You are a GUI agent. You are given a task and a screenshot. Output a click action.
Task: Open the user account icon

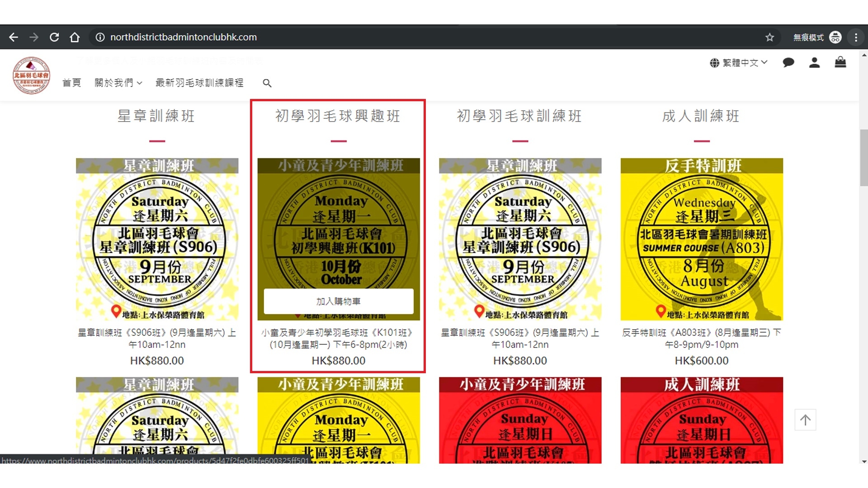(x=814, y=62)
